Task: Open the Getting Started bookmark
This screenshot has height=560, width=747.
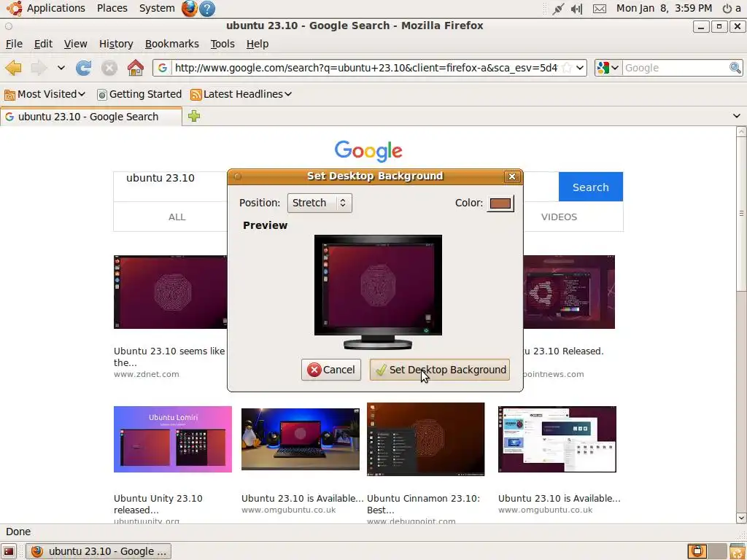Action: (139, 94)
